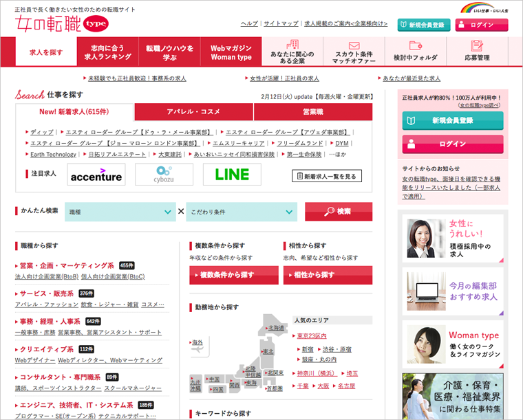Select 志向に合う求人ランキング navigation item
The width and height of the screenshot is (523, 420).
coord(107,52)
